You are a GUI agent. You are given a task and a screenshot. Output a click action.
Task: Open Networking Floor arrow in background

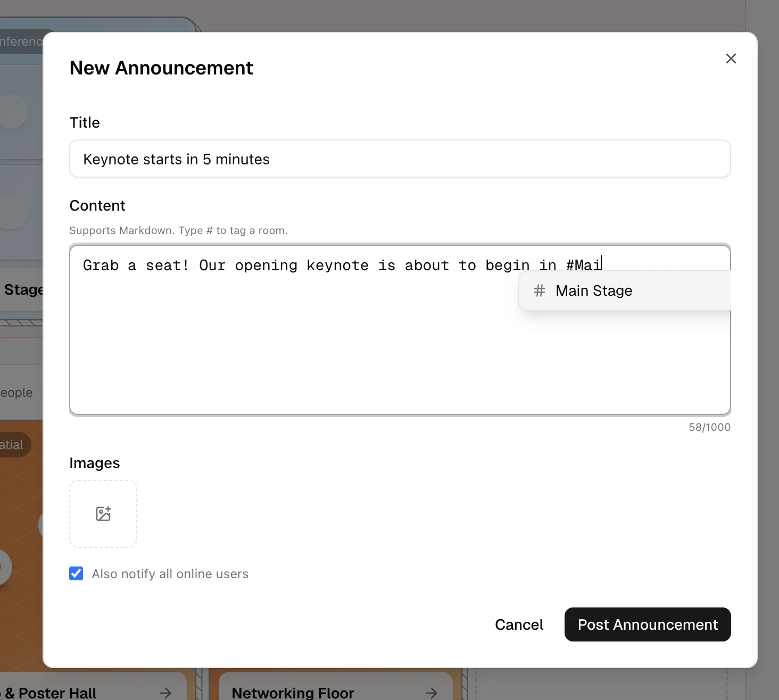[x=432, y=693]
